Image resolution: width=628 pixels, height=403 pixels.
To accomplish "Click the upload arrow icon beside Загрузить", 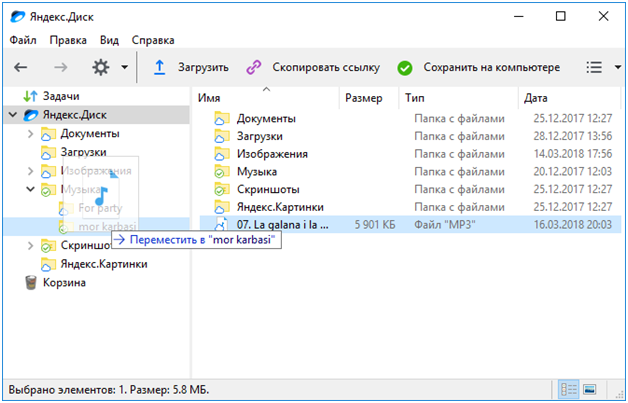I will [159, 67].
